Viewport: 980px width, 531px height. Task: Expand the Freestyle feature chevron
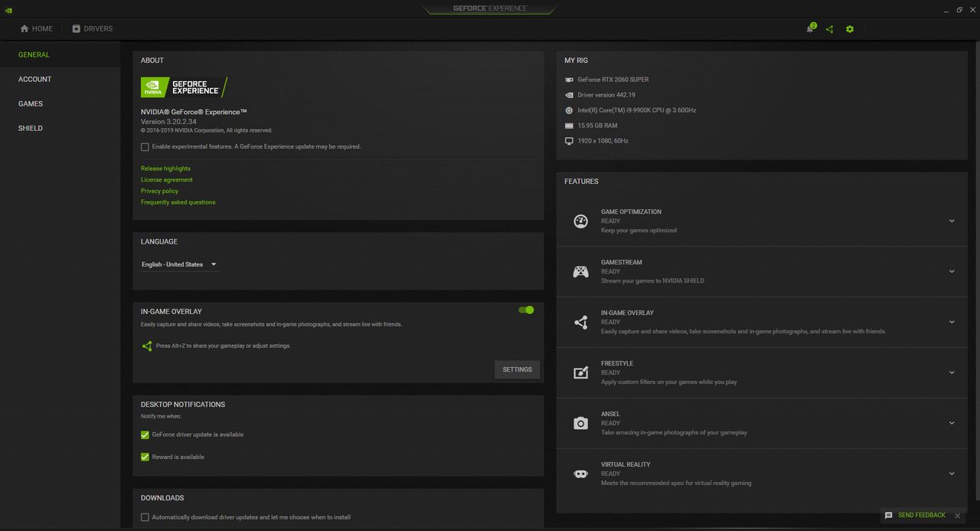click(952, 372)
